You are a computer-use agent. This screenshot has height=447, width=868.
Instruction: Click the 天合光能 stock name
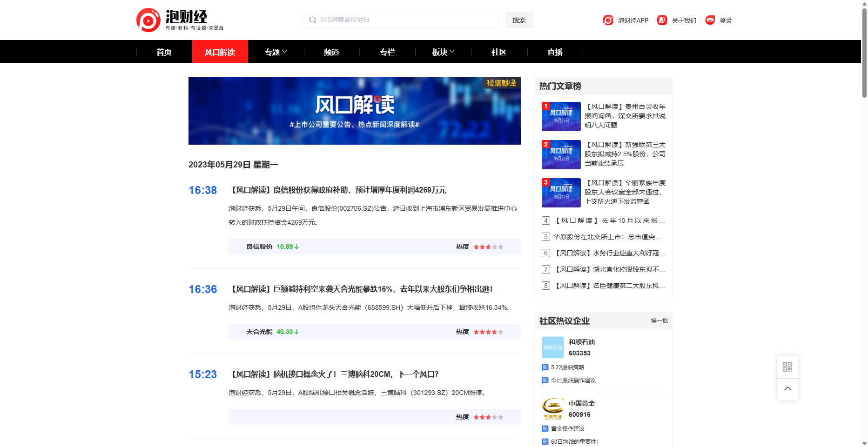pyautogui.click(x=259, y=332)
